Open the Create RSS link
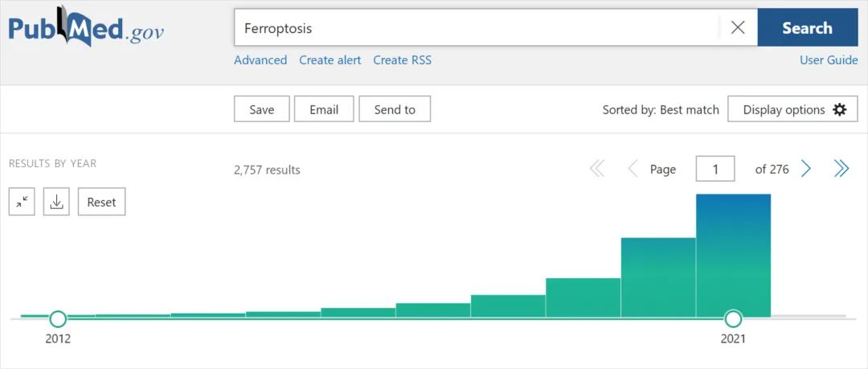This screenshot has width=868, height=369. pyautogui.click(x=402, y=59)
